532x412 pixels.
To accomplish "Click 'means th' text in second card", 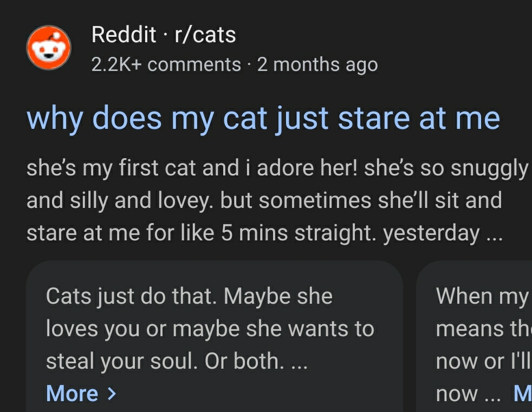I will (x=483, y=329).
